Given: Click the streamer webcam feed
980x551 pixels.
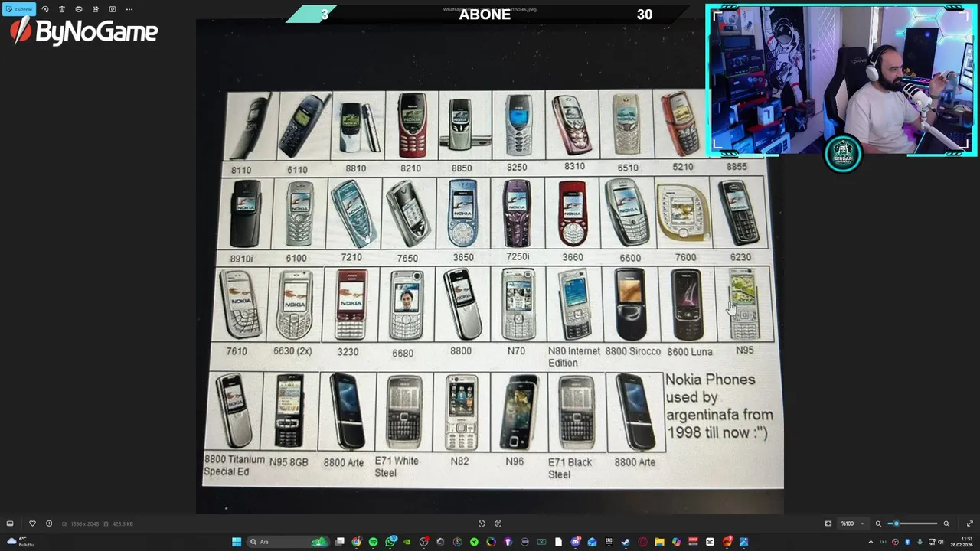Looking at the screenshot, I should click(841, 80).
